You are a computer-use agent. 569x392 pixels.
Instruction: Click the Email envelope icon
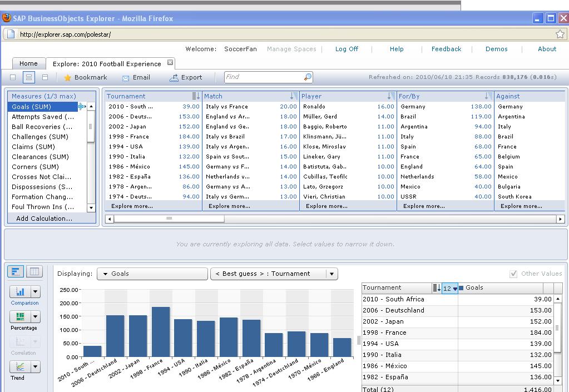pos(126,78)
